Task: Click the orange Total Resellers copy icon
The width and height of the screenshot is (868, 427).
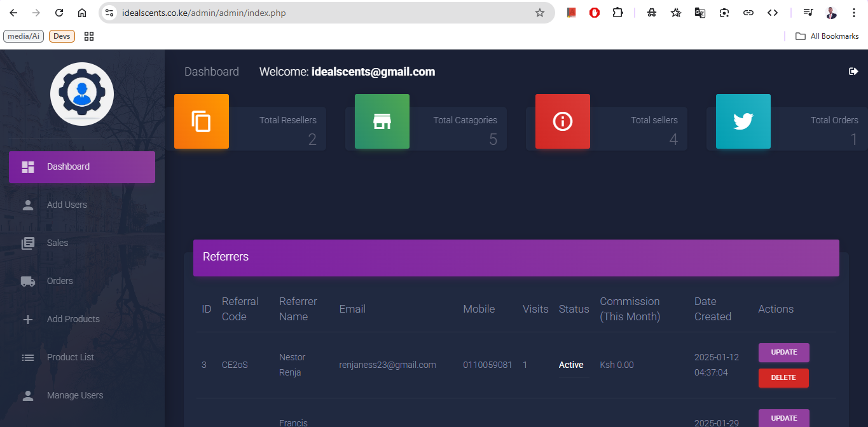Action: (201, 121)
